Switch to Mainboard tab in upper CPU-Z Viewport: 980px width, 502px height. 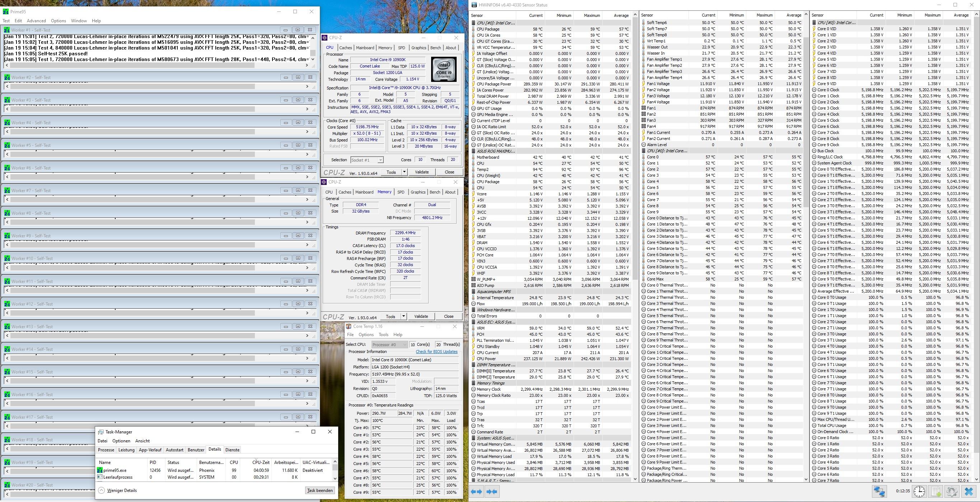click(x=365, y=48)
